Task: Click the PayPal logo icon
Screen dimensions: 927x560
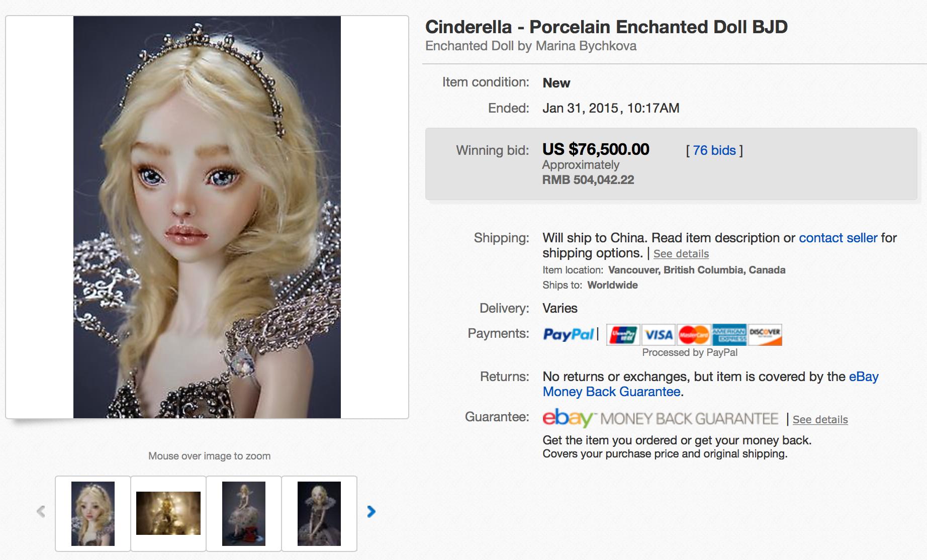Action: pos(568,334)
